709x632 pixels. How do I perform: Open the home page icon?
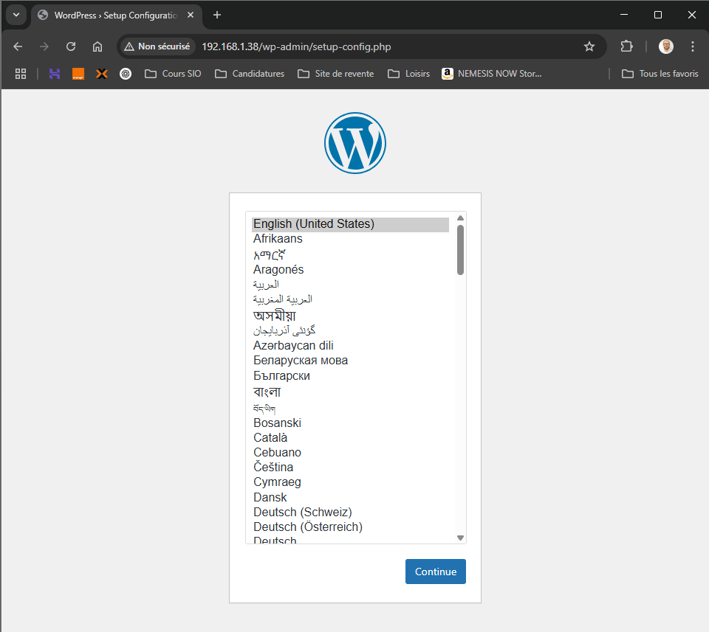(x=97, y=47)
